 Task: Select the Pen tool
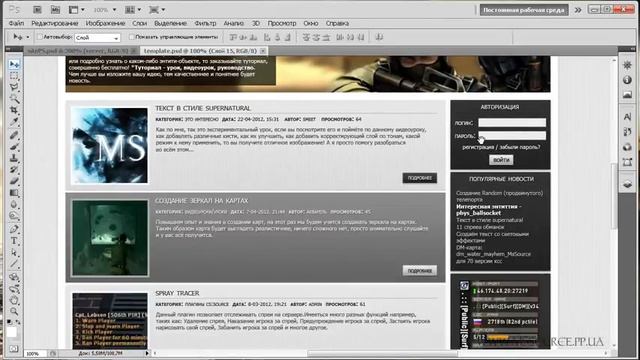(14, 229)
